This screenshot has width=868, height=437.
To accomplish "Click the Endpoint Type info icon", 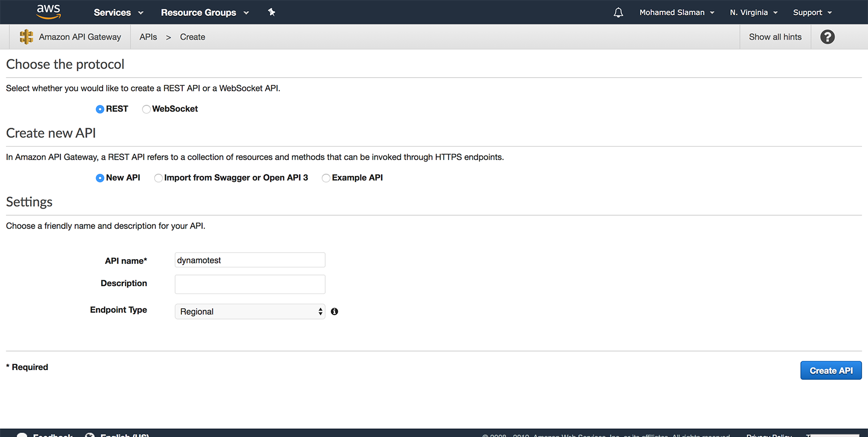I will coord(334,311).
